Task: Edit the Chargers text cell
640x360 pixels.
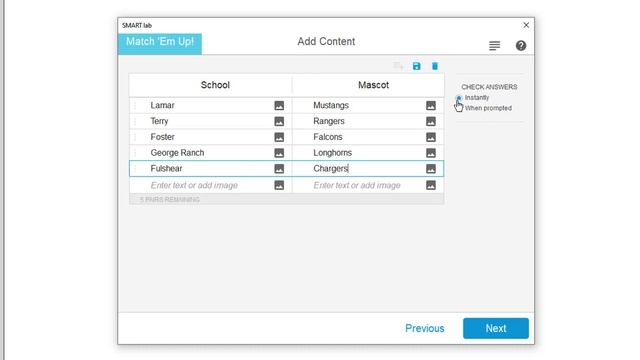Action: point(331,169)
